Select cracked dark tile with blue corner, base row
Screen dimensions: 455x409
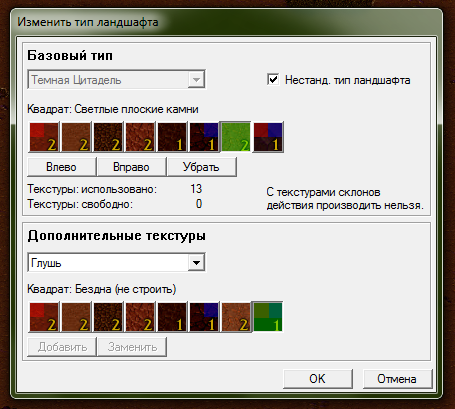coord(204,137)
